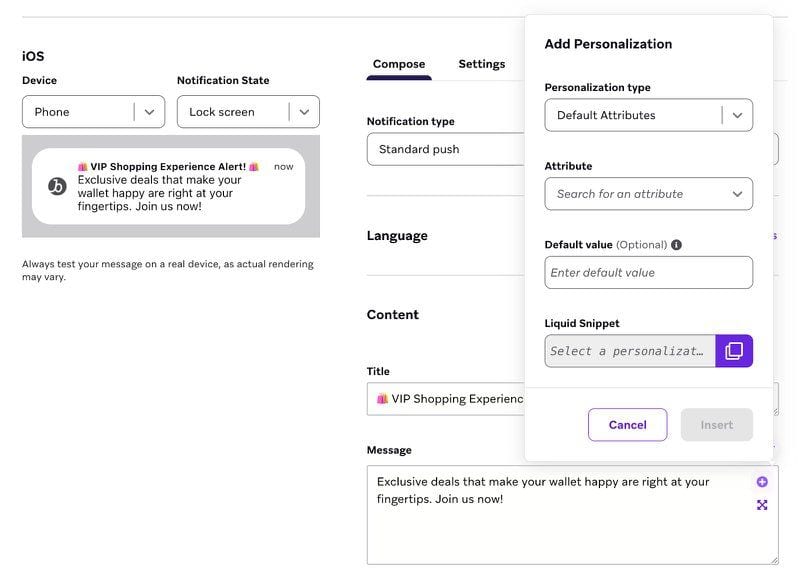
Task: Open the Device dropdown showing Phone
Action: [93, 112]
